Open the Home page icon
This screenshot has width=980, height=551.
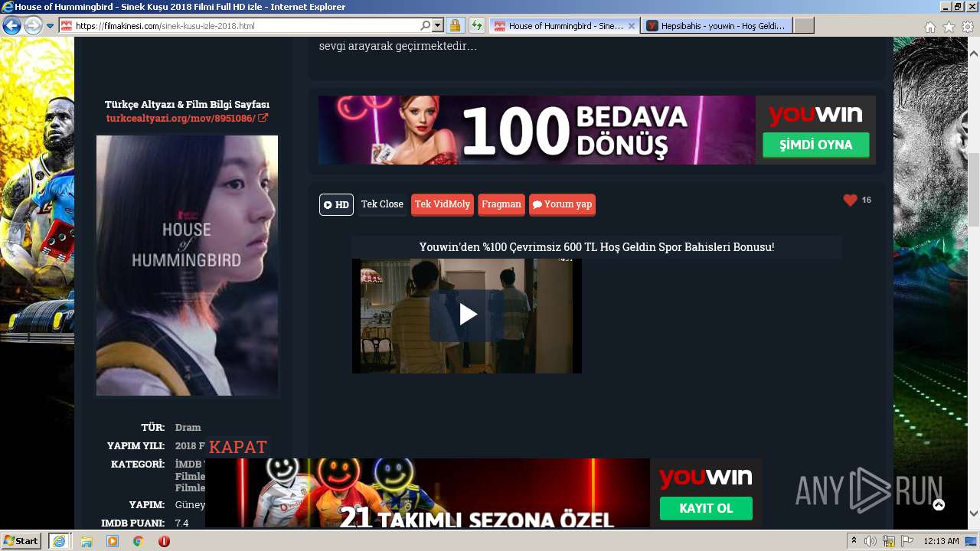(x=930, y=27)
